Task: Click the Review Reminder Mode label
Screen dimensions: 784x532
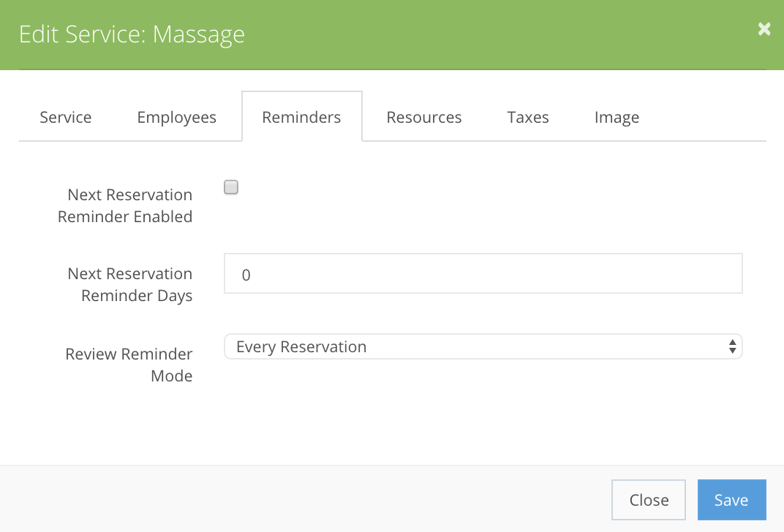Action: pos(129,365)
